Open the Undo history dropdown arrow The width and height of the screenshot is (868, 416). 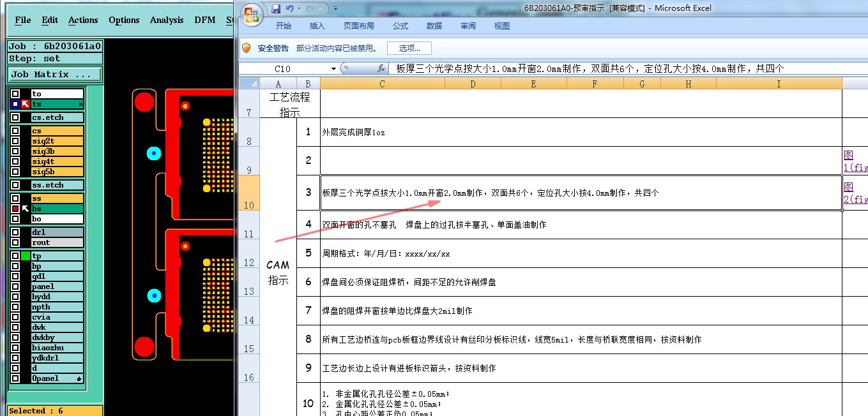tap(299, 9)
